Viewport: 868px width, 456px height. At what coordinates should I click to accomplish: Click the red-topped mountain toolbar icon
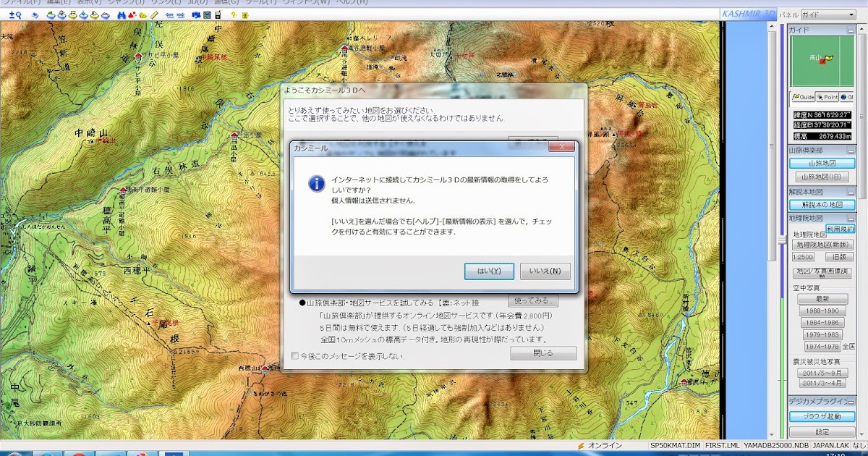(x=106, y=15)
